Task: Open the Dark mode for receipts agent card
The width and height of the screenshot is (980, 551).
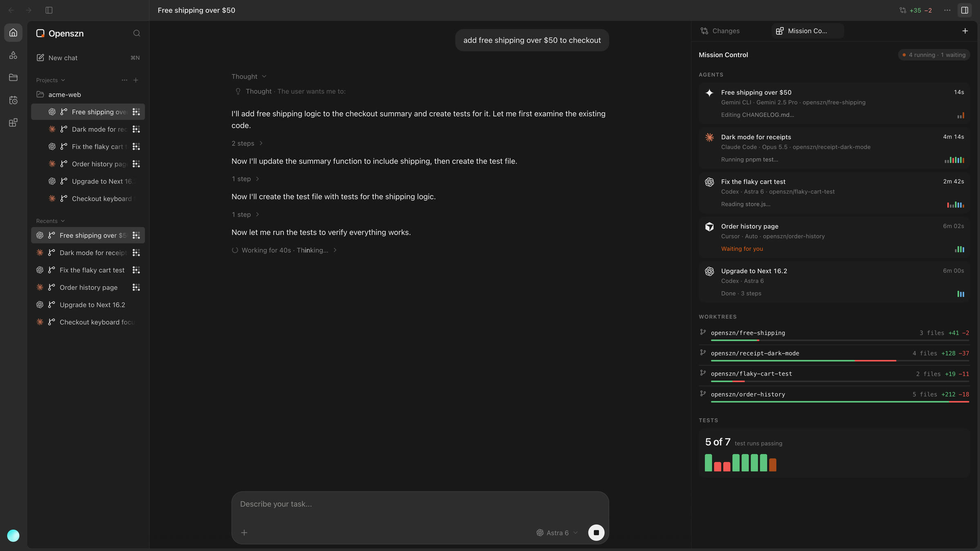Action: point(834,148)
